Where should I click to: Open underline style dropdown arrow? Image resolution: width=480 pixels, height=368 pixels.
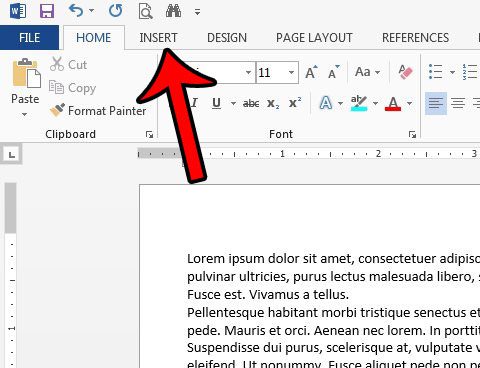click(233, 103)
